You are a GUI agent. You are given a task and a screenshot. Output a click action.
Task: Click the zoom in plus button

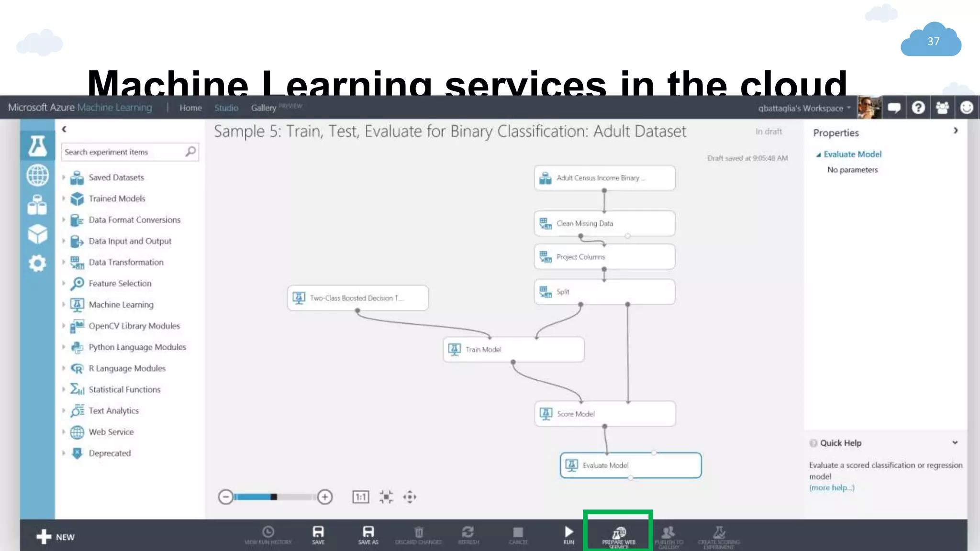tap(325, 497)
